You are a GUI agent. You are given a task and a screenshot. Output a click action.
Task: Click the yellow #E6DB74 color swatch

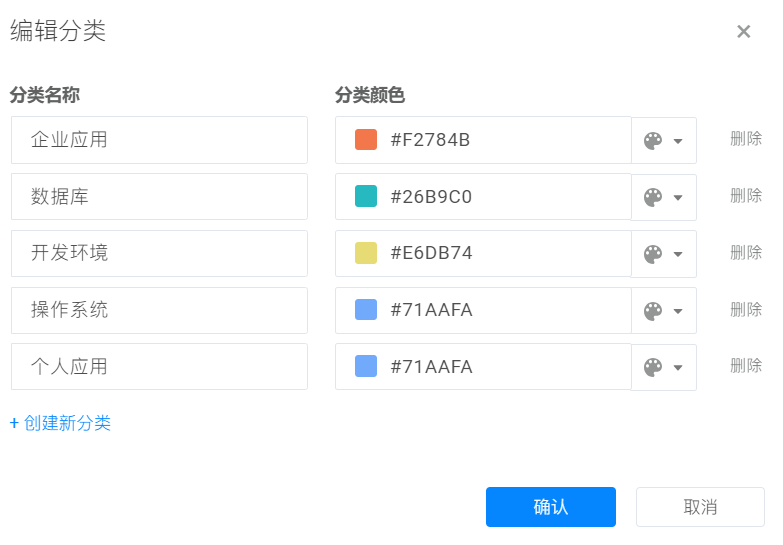(x=366, y=253)
